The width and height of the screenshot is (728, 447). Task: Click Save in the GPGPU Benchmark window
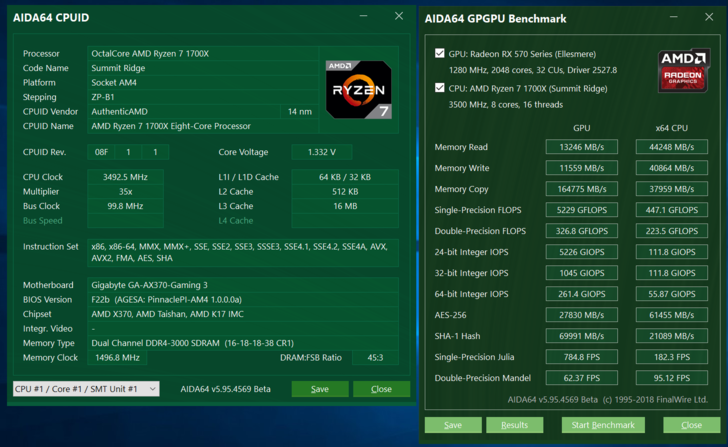pyautogui.click(x=453, y=425)
